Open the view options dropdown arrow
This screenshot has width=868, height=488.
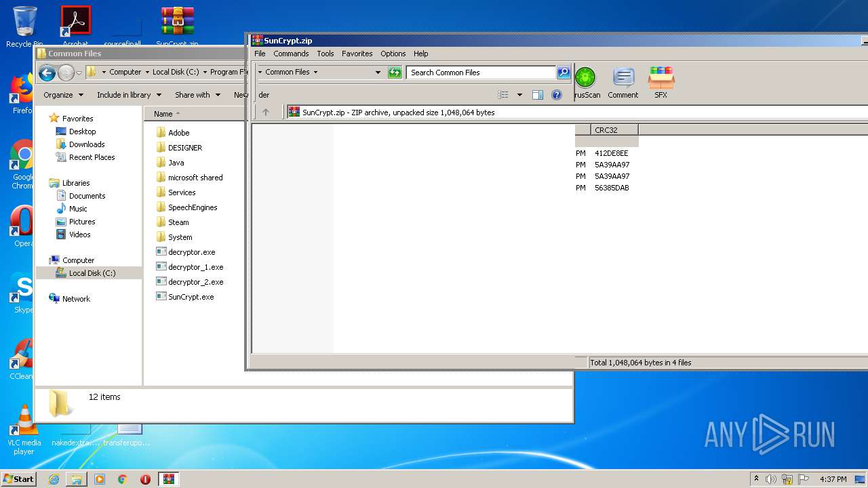coord(519,95)
